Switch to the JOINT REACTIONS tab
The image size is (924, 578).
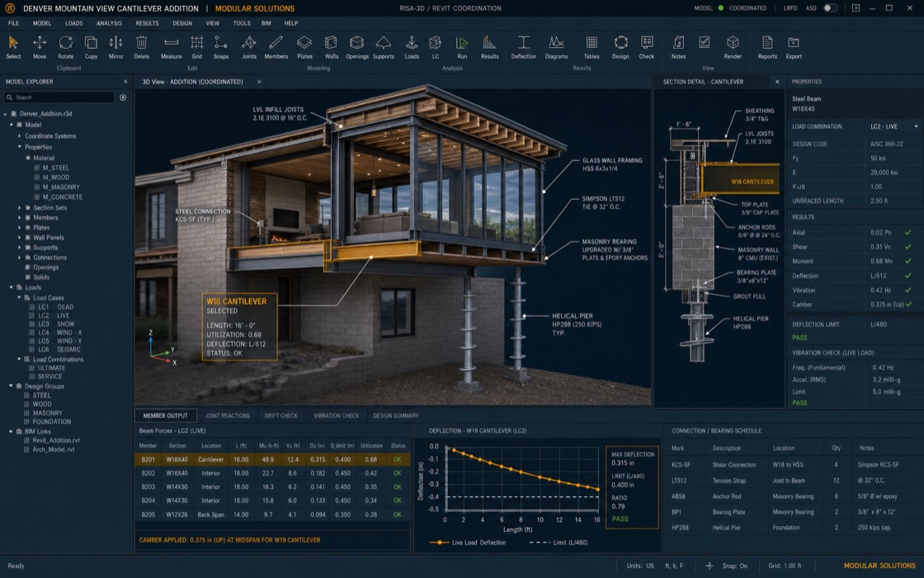pos(228,416)
